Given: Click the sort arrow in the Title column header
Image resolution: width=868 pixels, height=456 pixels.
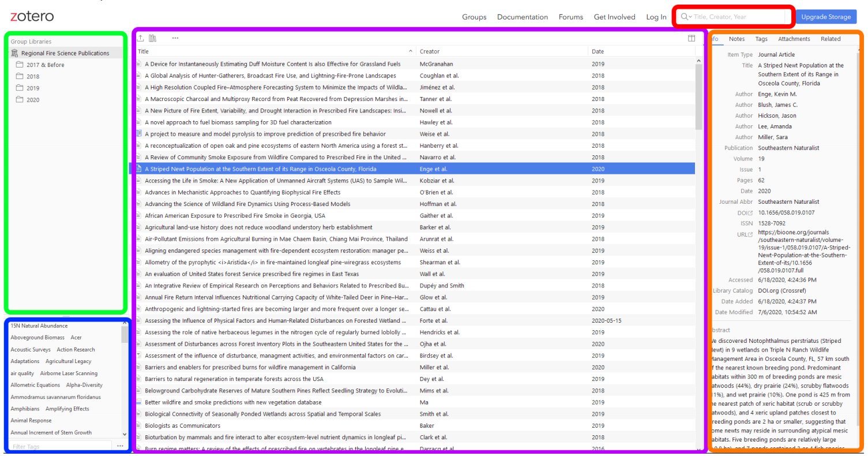Looking at the screenshot, I should pos(411,51).
